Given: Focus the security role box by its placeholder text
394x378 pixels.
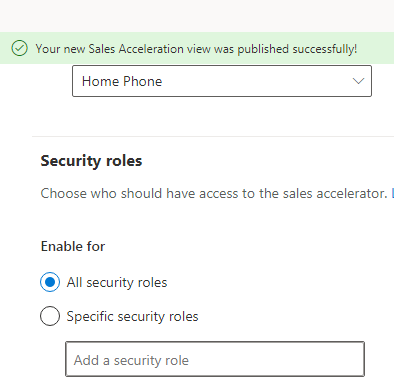Looking at the screenshot, I should [x=131, y=360].
